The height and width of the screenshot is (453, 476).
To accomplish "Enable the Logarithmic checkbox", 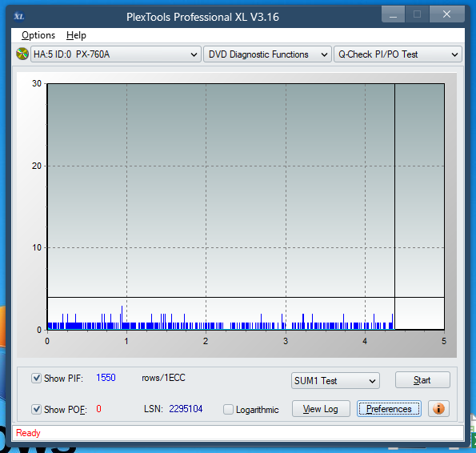I will [228, 409].
